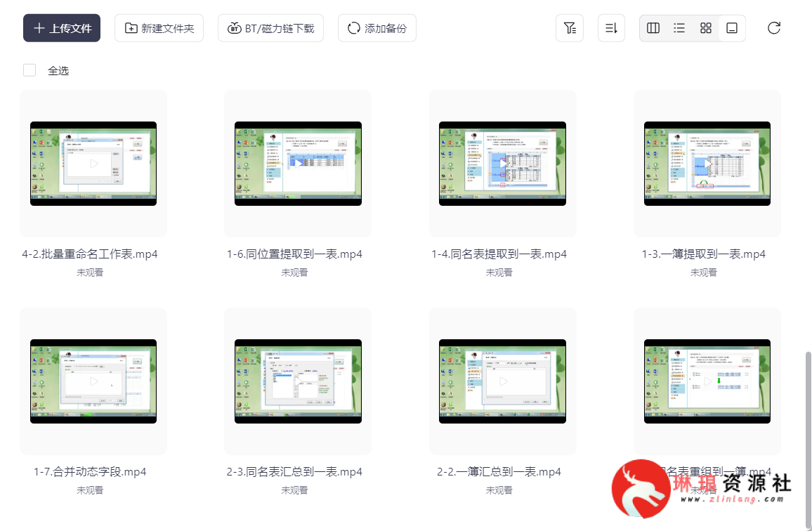
Task: Select file name 4-2.批量重命名工作表.mp4
Action: pyautogui.click(x=90, y=254)
